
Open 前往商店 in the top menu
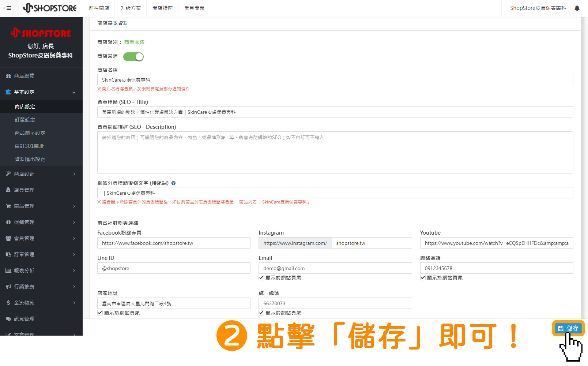pos(99,8)
